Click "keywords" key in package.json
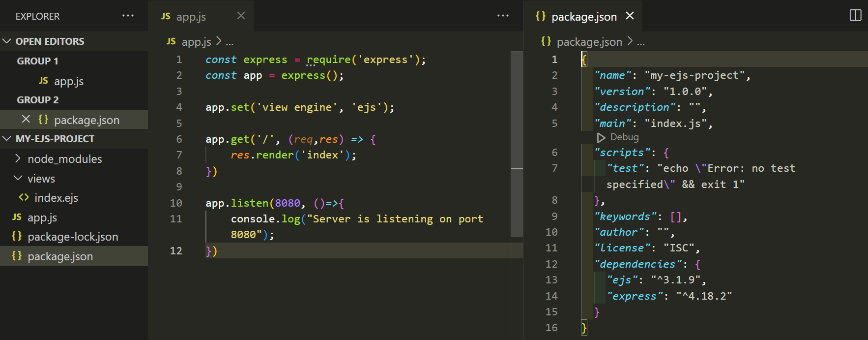Screen dimensions: 868x340 [625, 216]
